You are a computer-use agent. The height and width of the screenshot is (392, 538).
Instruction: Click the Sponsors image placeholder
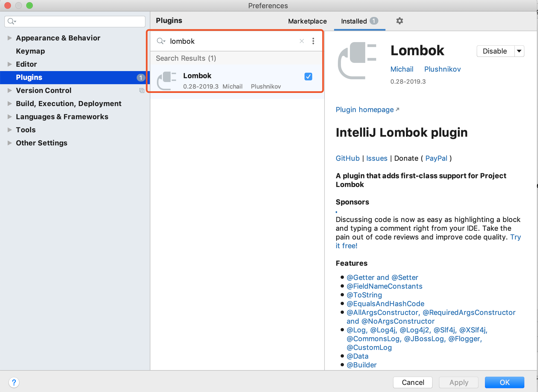click(x=337, y=212)
